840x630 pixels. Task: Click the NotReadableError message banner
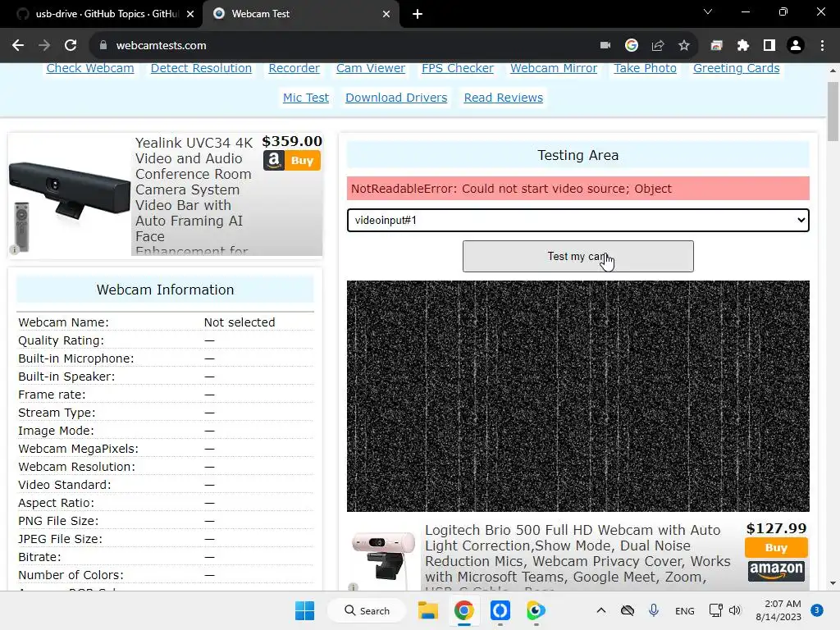(577, 189)
